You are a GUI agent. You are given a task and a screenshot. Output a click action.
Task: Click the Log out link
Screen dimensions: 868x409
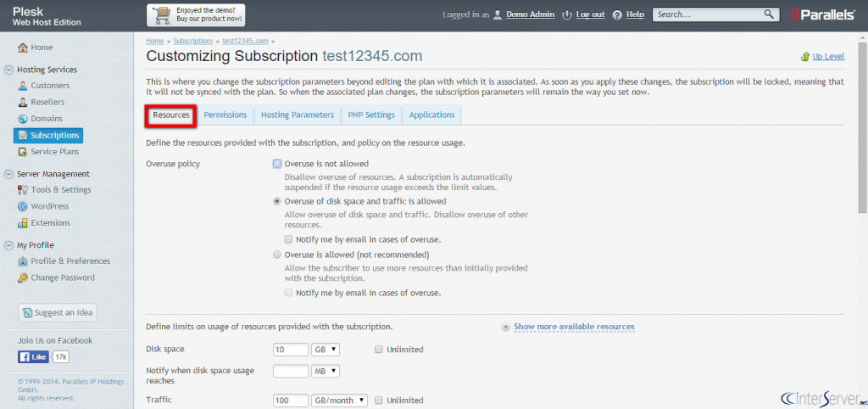click(x=590, y=15)
